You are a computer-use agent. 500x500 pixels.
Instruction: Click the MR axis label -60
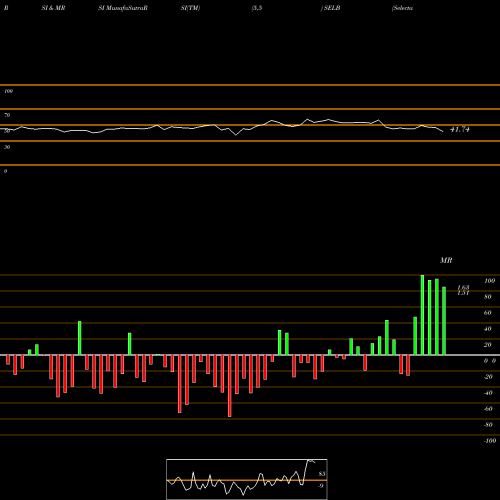tap(488, 409)
